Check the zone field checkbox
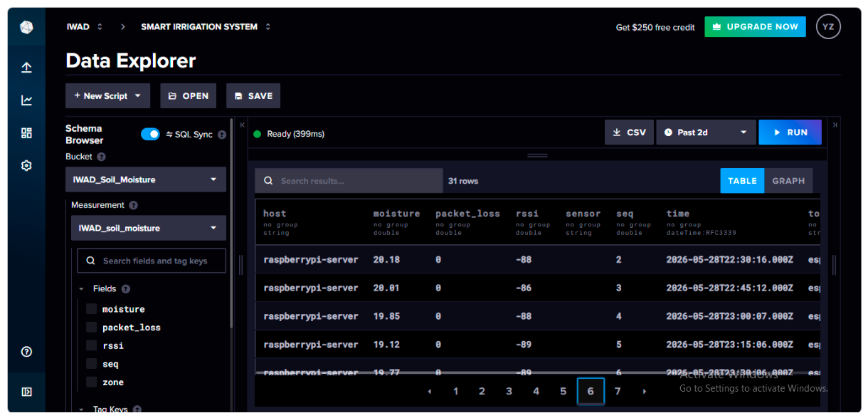Image resolution: width=868 pixels, height=418 pixels. [91, 382]
